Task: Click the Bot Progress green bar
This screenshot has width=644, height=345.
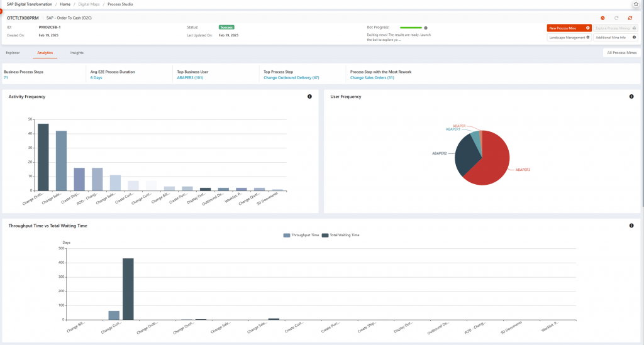Action: pyautogui.click(x=411, y=28)
